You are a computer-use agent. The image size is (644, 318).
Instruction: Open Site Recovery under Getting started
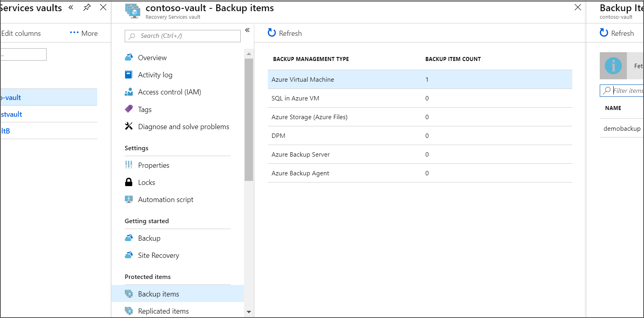click(x=159, y=255)
